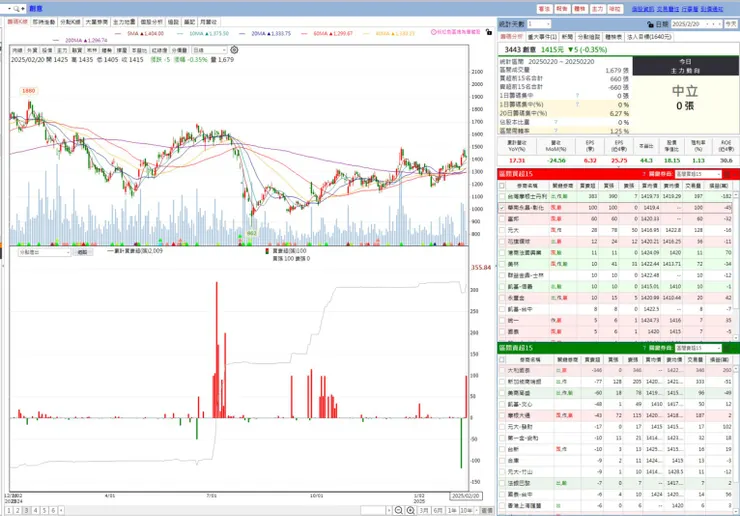
Task: Open the 行事曆 link at top right
Action: 690,9
